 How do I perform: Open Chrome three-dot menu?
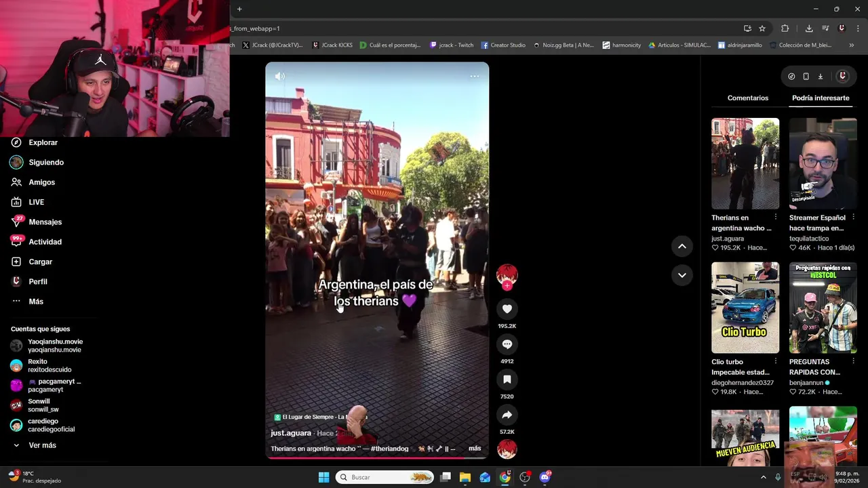pyautogui.click(x=859, y=28)
